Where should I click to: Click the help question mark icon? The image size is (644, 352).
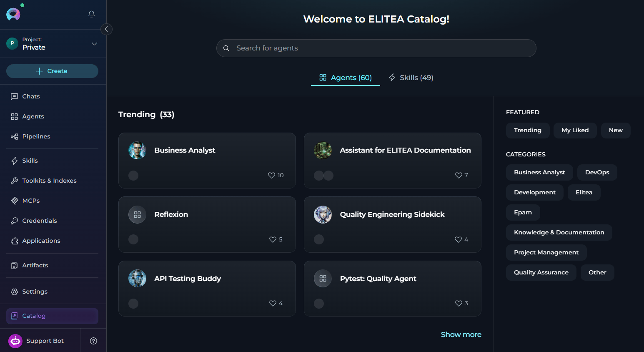point(93,341)
